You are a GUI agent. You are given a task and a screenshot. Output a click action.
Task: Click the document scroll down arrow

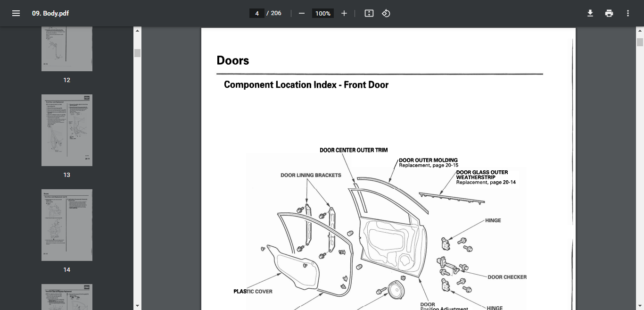pyautogui.click(x=640, y=306)
